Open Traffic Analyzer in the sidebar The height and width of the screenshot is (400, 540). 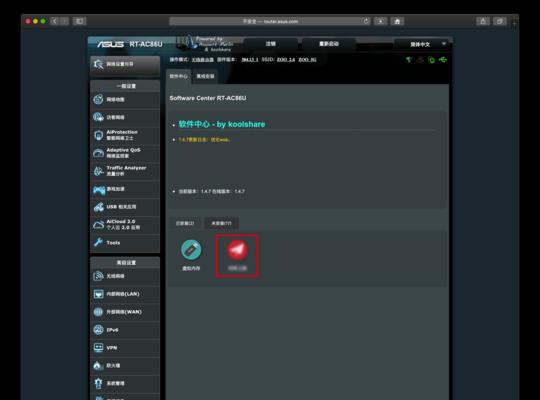coord(125,171)
